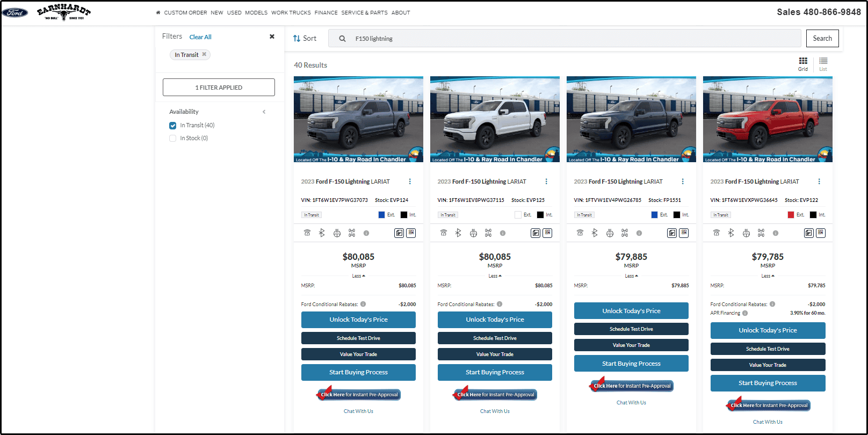The image size is (868, 435).
Task: Open QR code icon on red truck card
Action: pos(820,233)
